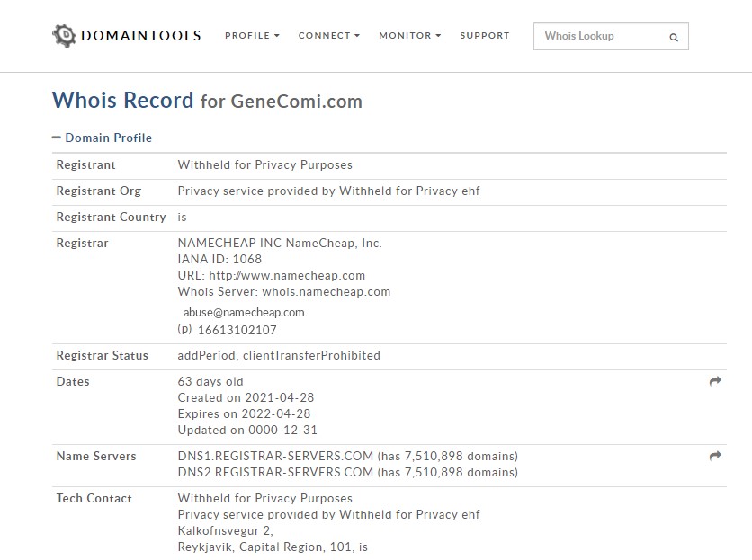Open the Profile dropdown menu

pos(252,36)
